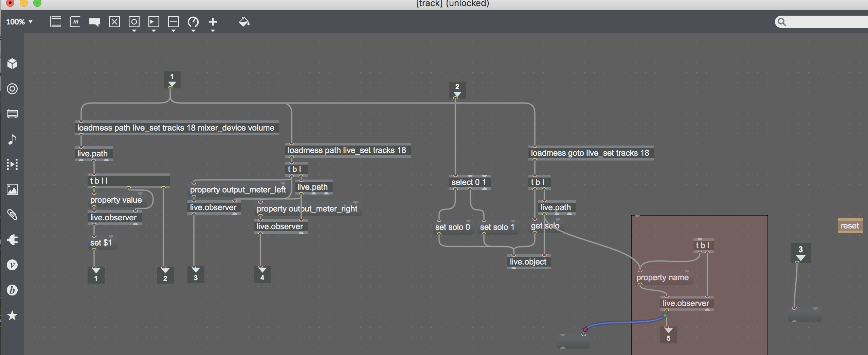Open the star Favorites sidebar
868x355 pixels.
(x=12, y=315)
